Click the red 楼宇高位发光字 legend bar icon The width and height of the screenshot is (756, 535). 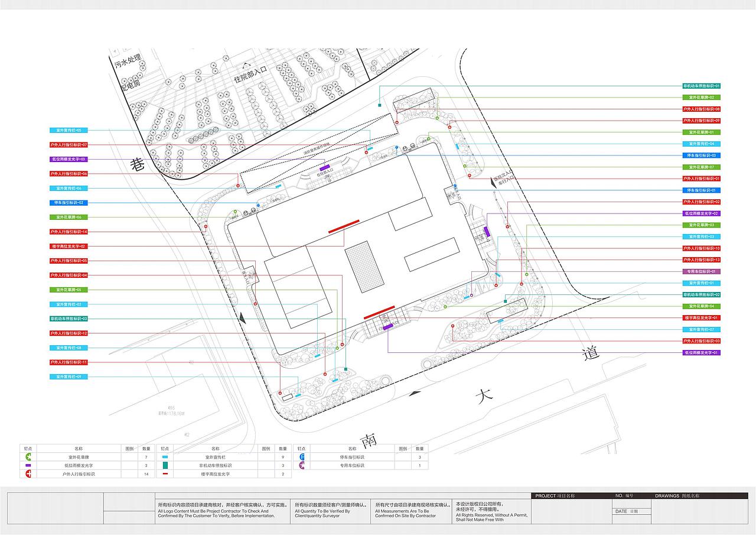point(165,474)
